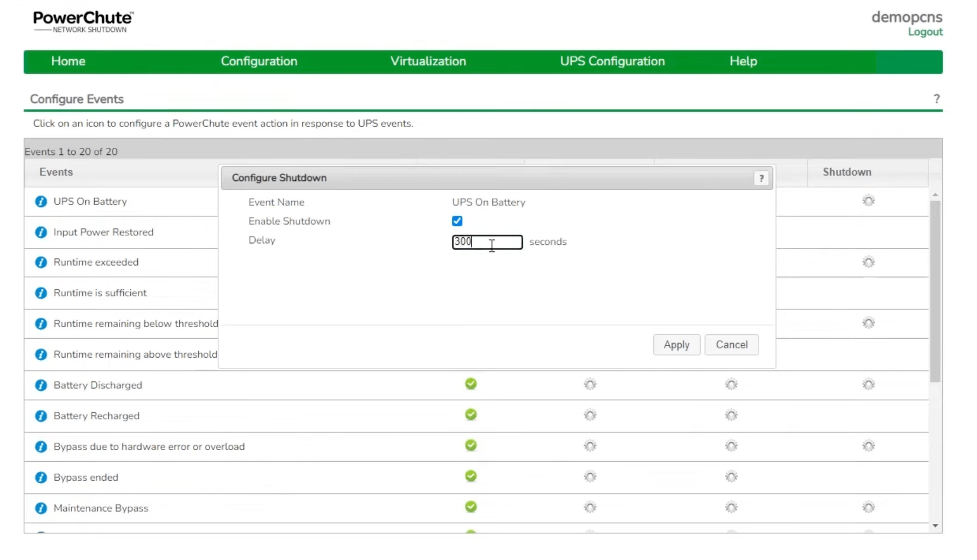Screen dimensions: 977x560
Task: Click the 'Bypass ended' event text
Action: coord(86,478)
